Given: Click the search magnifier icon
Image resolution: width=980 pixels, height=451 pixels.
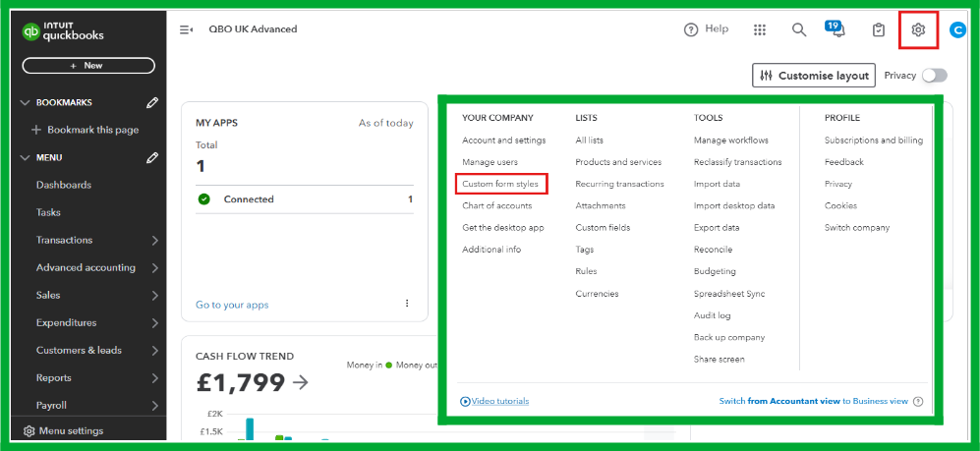Looking at the screenshot, I should tap(799, 29).
